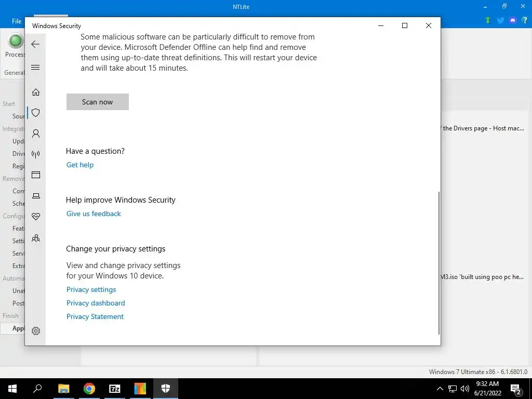Open the Privacy settings link
The image size is (532, 399).
pos(91,289)
